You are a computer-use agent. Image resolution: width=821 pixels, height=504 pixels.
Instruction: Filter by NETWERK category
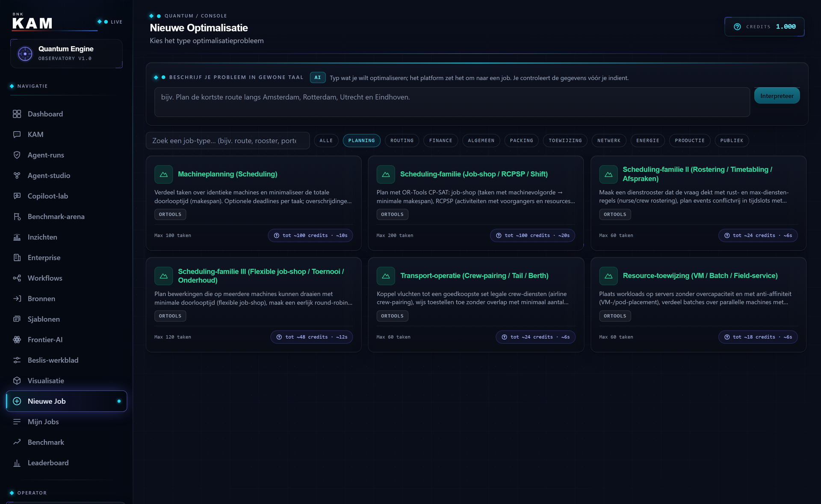pyautogui.click(x=609, y=141)
